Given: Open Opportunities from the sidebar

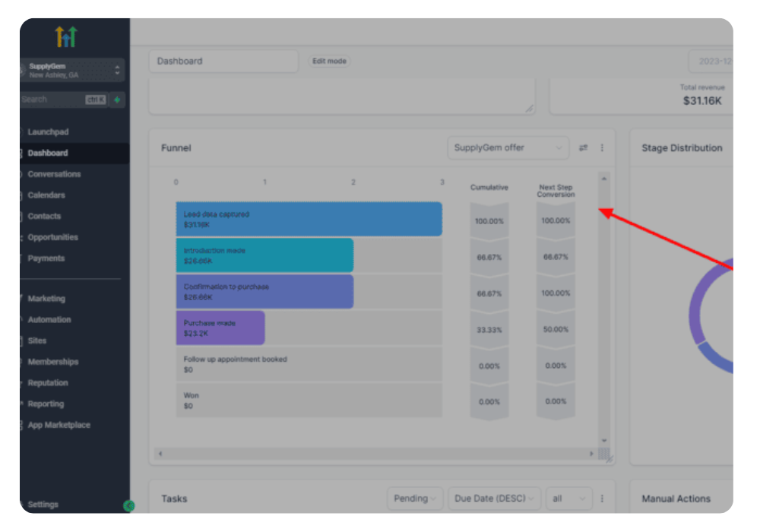Looking at the screenshot, I should 52,237.
